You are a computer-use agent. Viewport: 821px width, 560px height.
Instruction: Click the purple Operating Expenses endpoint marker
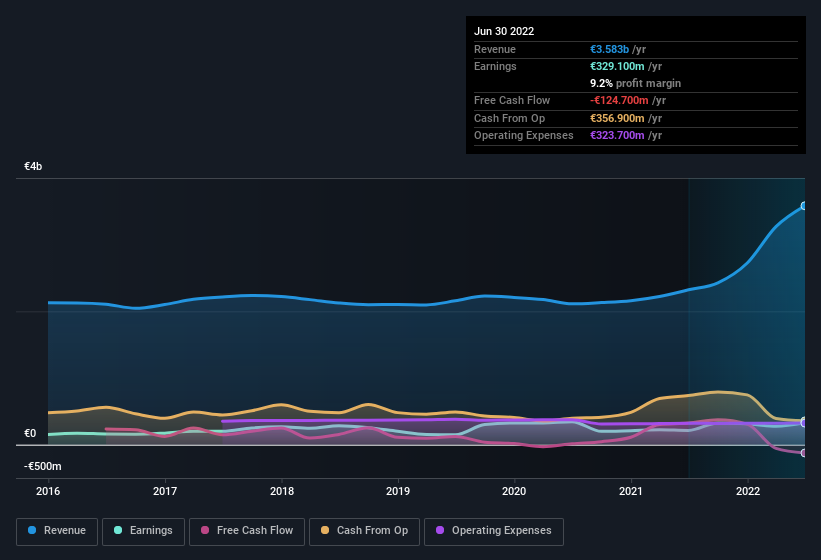pyautogui.click(x=804, y=423)
